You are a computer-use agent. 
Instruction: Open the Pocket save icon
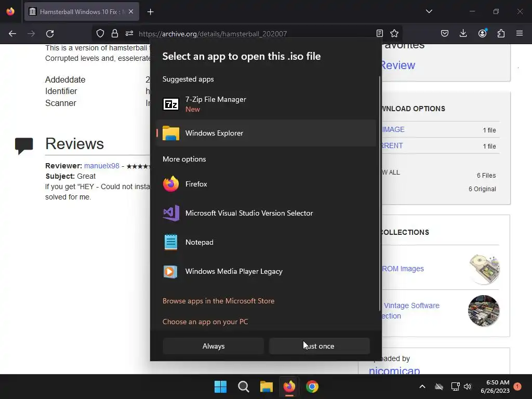tap(445, 33)
